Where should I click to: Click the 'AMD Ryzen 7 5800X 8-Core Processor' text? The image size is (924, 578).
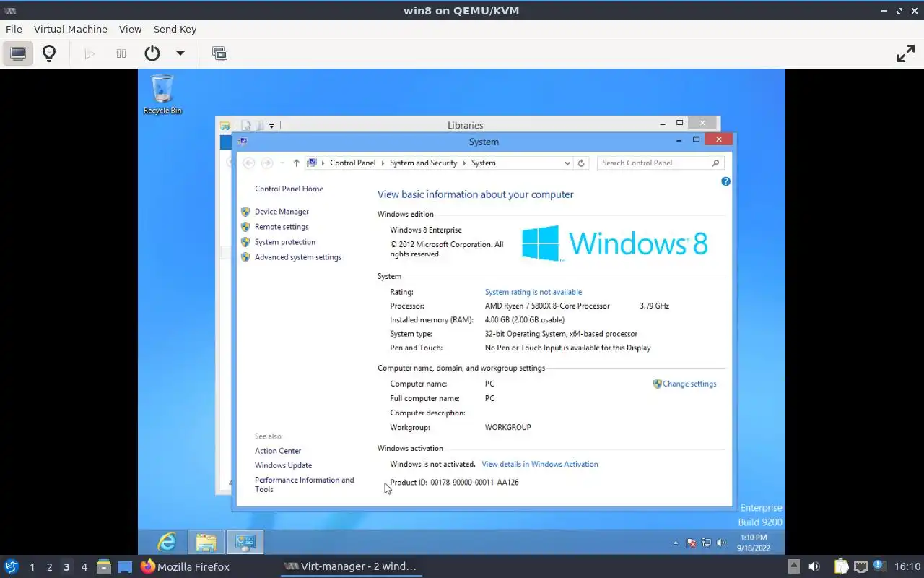547,306
